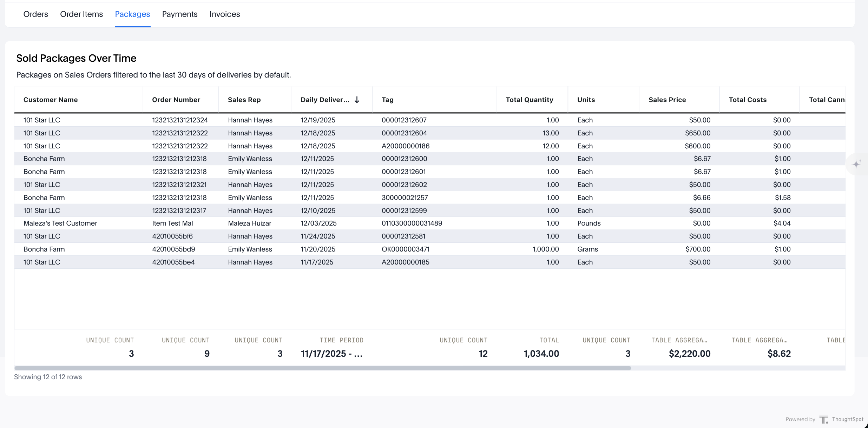
Task: Click the Order Number column header
Action: pos(176,100)
